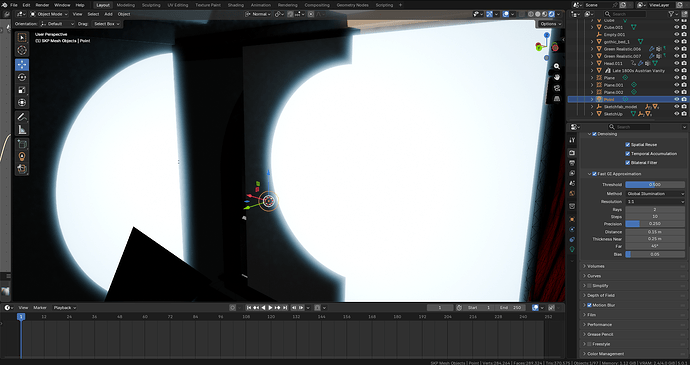Screen dimensions: 690x365
Task: Click the pan view hand icon
Action: coord(557,77)
